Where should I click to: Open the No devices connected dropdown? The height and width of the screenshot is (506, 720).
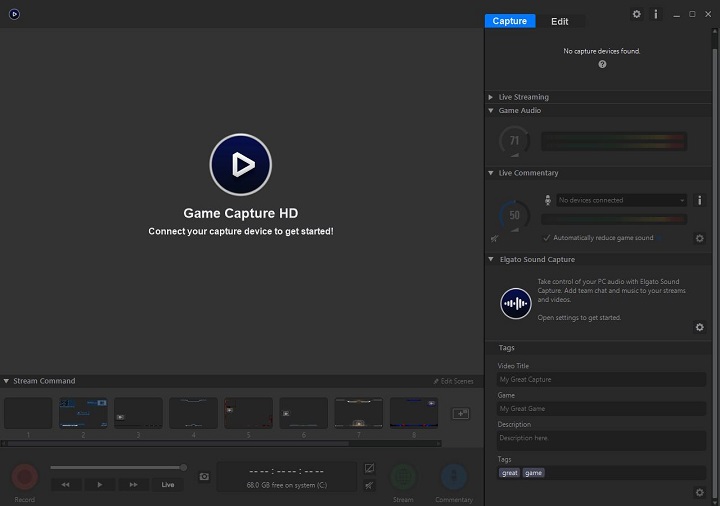tap(621, 200)
